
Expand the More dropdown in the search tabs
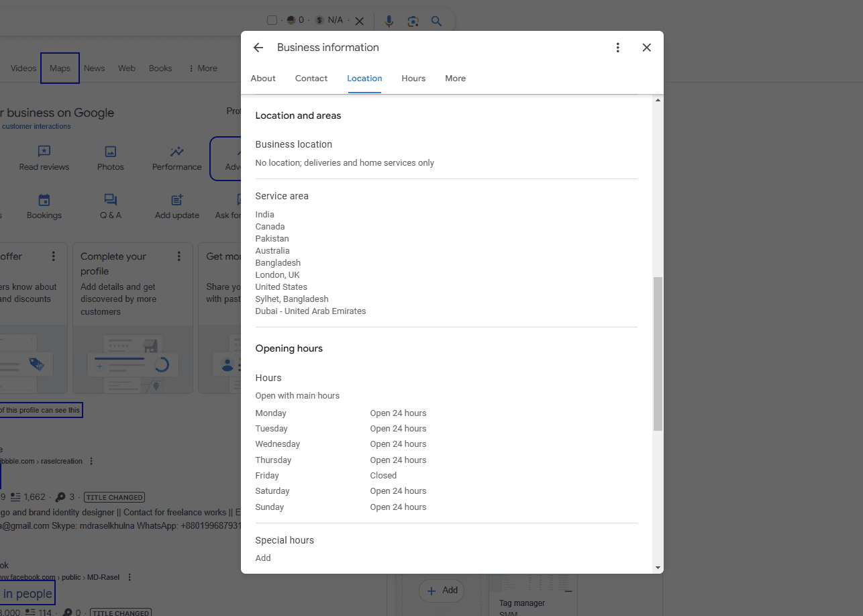tap(203, 68)
